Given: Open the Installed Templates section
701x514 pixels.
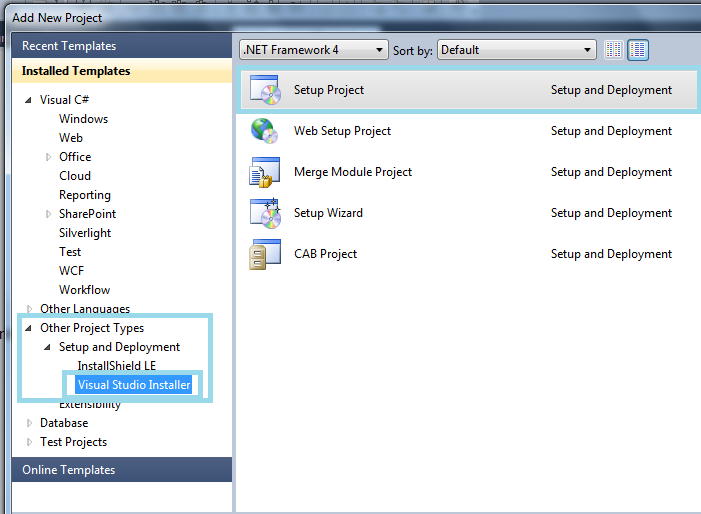Looking at the screenshot, I should 122,71.
